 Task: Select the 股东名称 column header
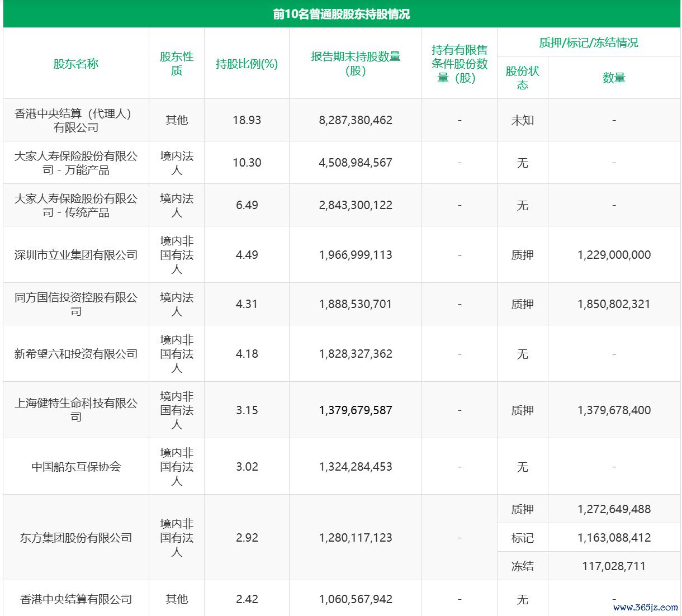[x=76, y=64]
